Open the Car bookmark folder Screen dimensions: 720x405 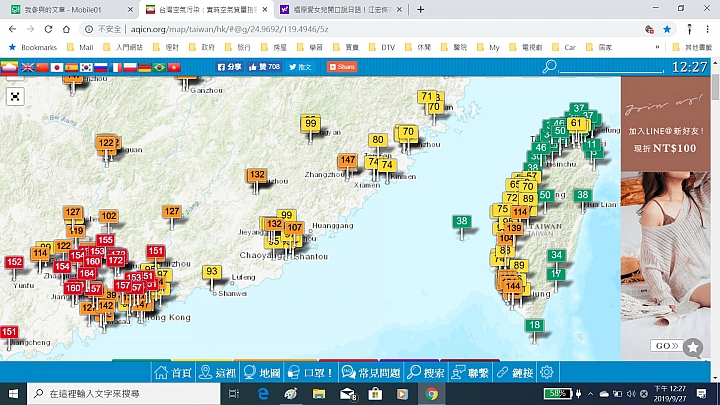tap(564, 47)
